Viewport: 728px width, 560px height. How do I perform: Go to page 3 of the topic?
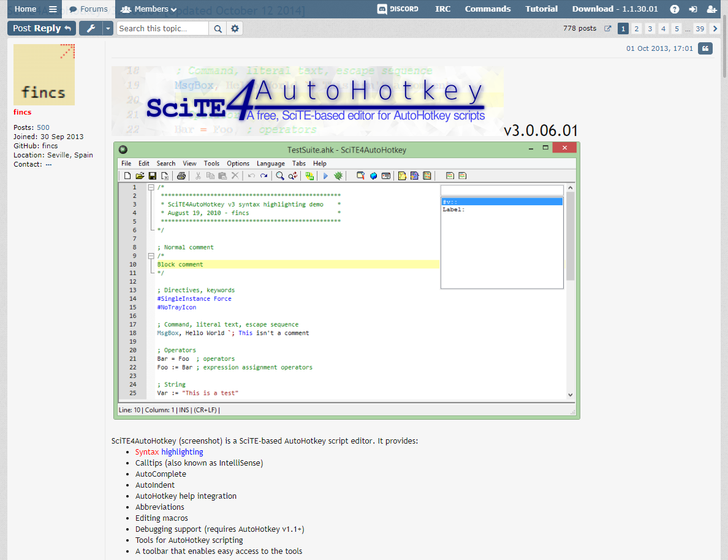650,28
